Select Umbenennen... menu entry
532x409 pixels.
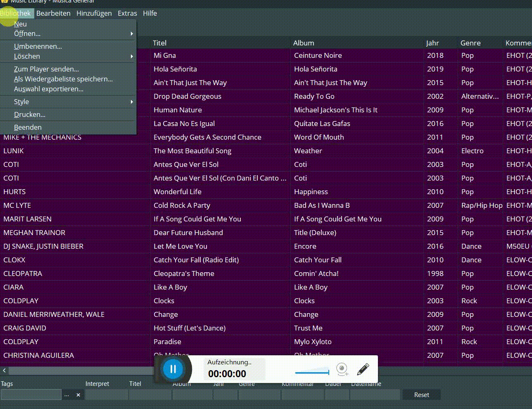tap(38, 46)
